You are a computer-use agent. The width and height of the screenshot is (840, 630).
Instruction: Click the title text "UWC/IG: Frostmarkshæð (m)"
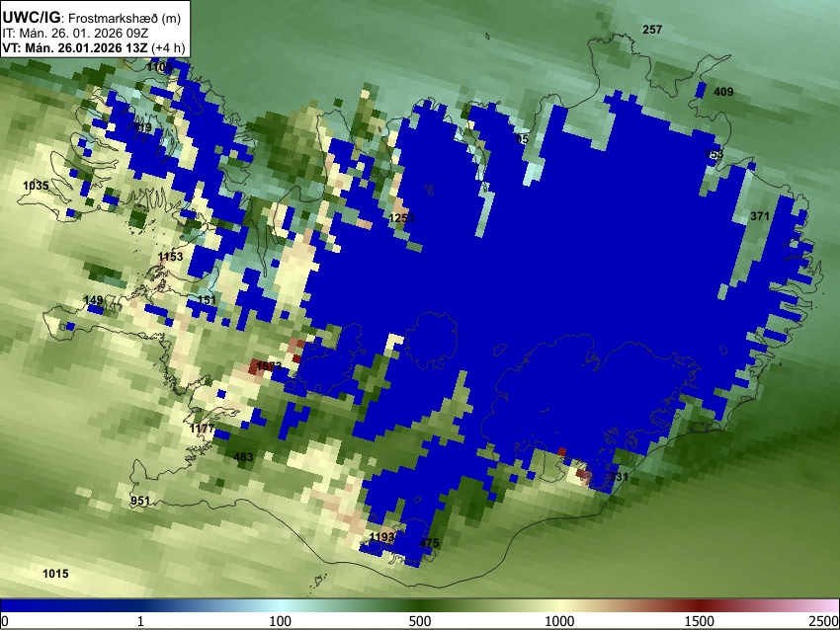coord(92,18)
